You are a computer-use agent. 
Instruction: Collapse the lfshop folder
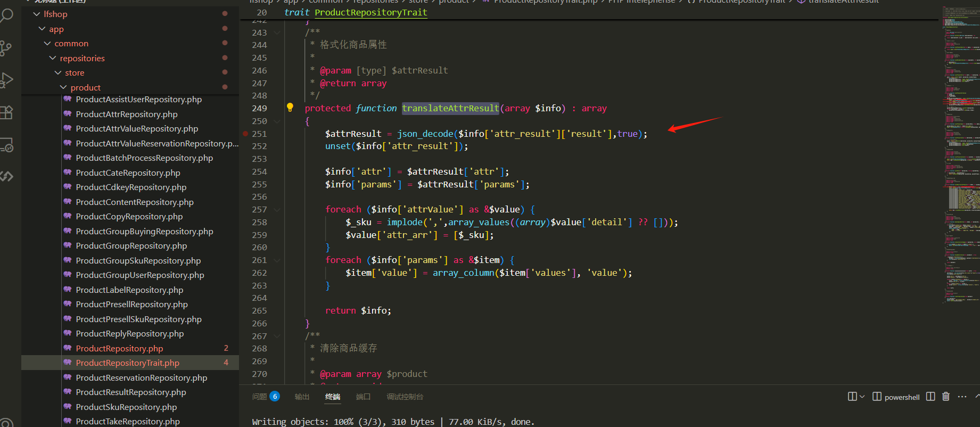(37, 14)
